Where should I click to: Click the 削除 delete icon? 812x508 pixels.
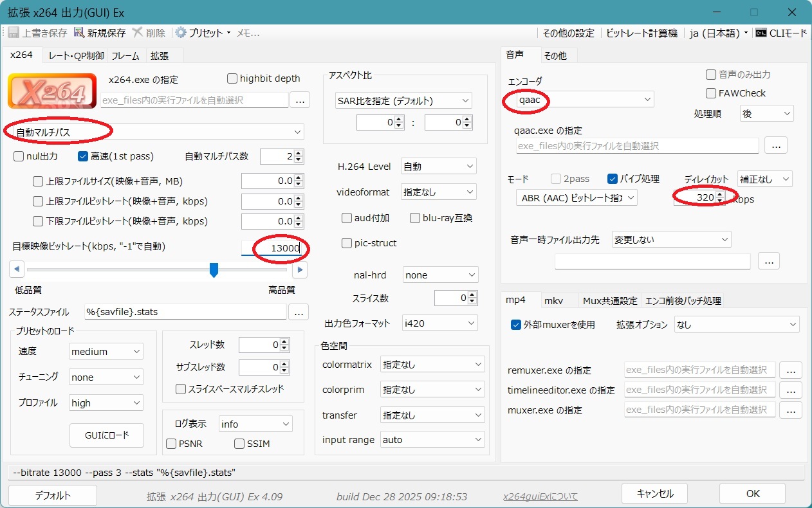(x=137, y=33)
